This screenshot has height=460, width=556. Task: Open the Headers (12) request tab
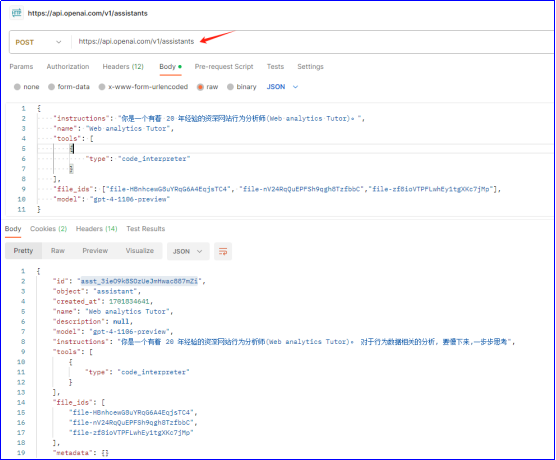click(x=123, y=67)
